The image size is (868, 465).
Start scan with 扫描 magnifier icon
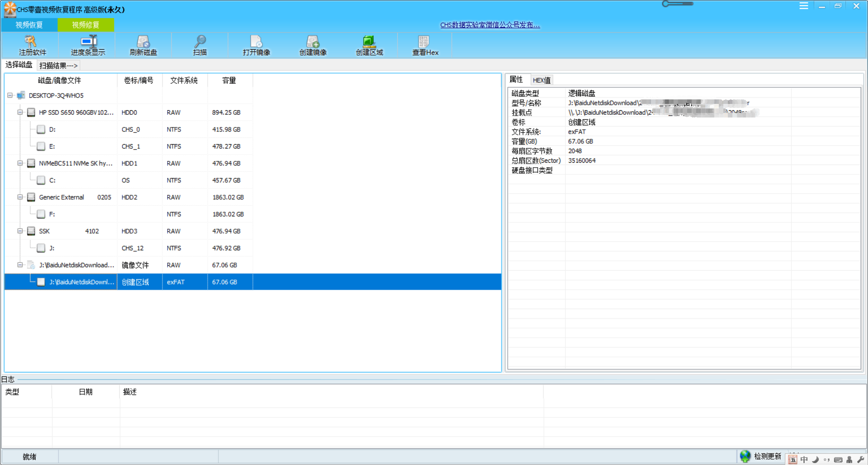click(x=200, y=42)
